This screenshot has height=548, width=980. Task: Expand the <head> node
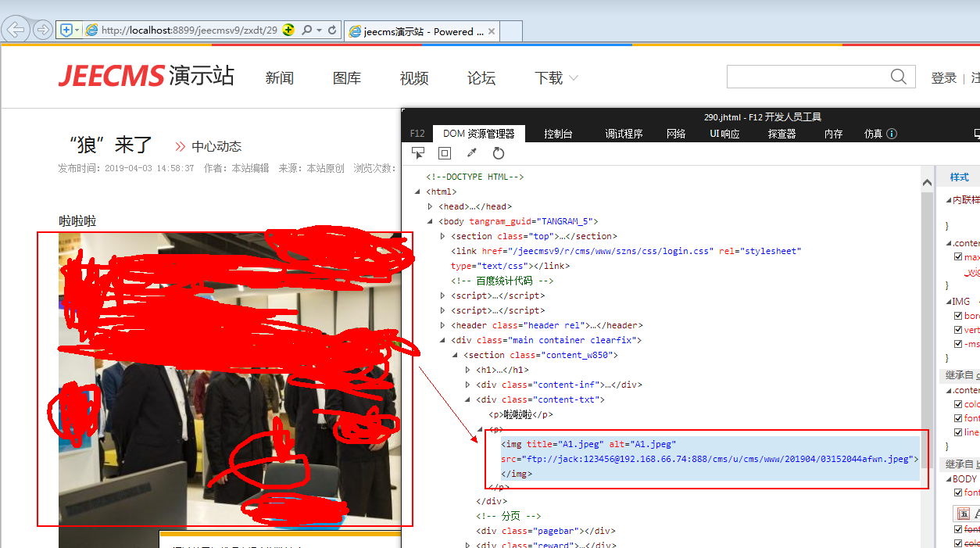coord(431,206)
